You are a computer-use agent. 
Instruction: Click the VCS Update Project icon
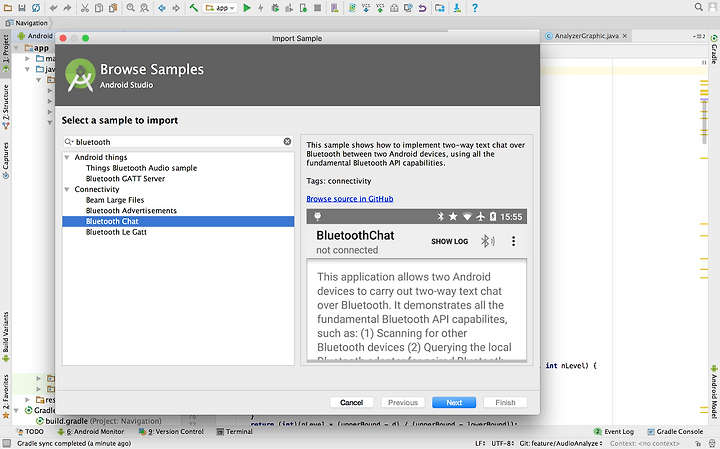[x=366, y=8]
